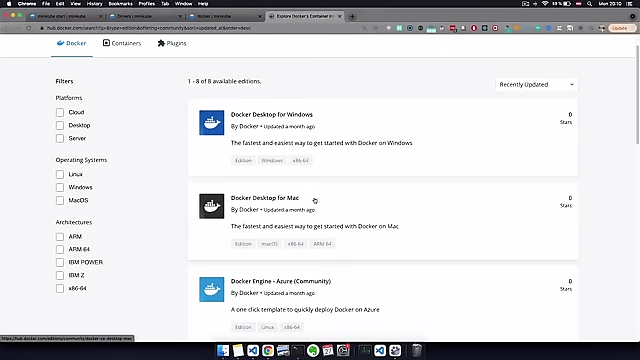Image resolution: width=640 pixels, height=360 pixels.
Task: Check the Windows operating system filter
Action: (60, 187)
